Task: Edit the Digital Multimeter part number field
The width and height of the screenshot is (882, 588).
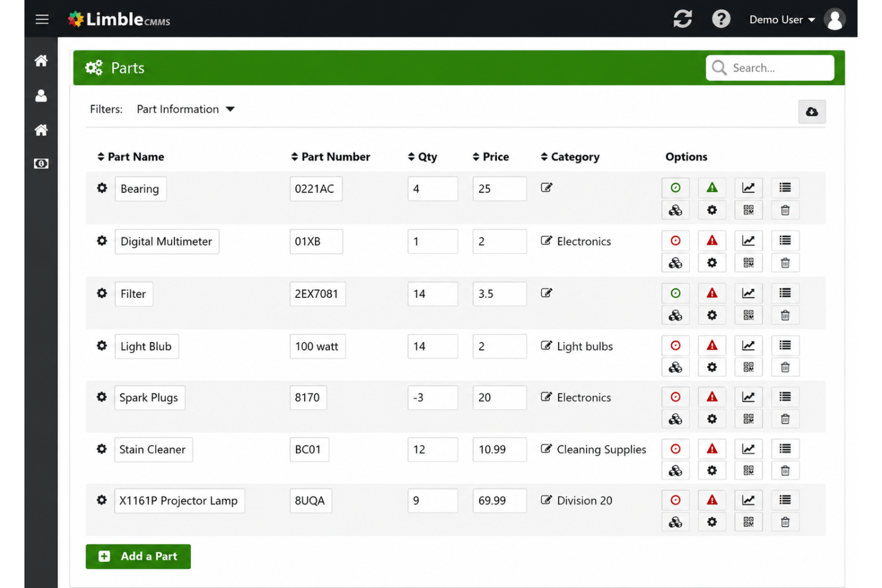Action: coord(316,241)
